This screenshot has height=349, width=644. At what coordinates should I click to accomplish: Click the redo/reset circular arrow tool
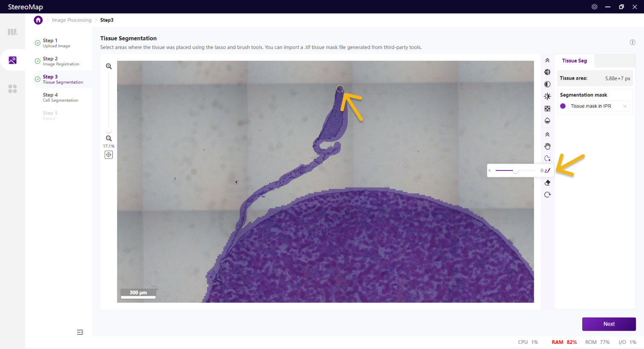click(547, 195)
